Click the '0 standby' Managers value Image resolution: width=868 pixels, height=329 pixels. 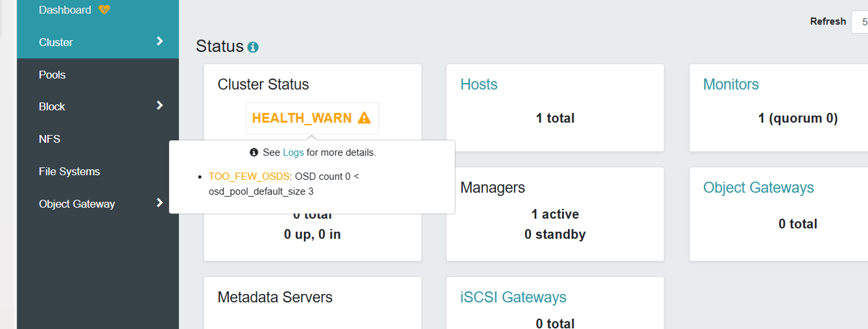[x=555, y=234]
